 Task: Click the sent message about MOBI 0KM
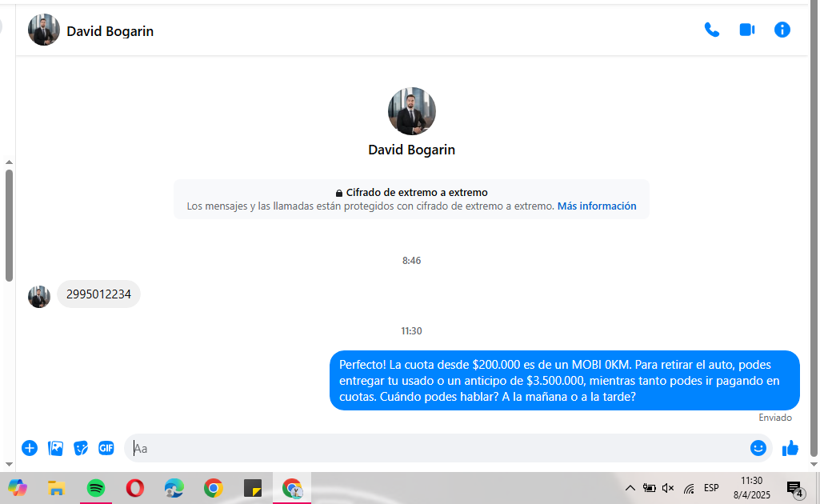coord(564,381)
